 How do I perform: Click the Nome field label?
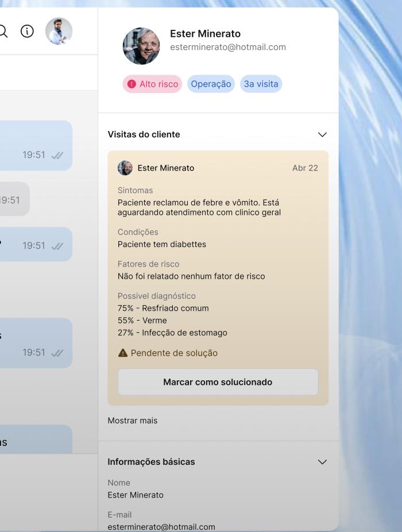pos(119,483)
